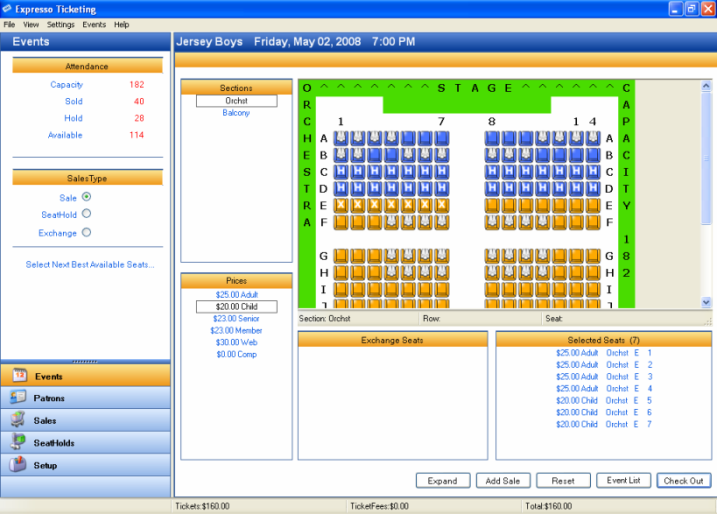Click sold seat row B seat 7

pos(442,155)
